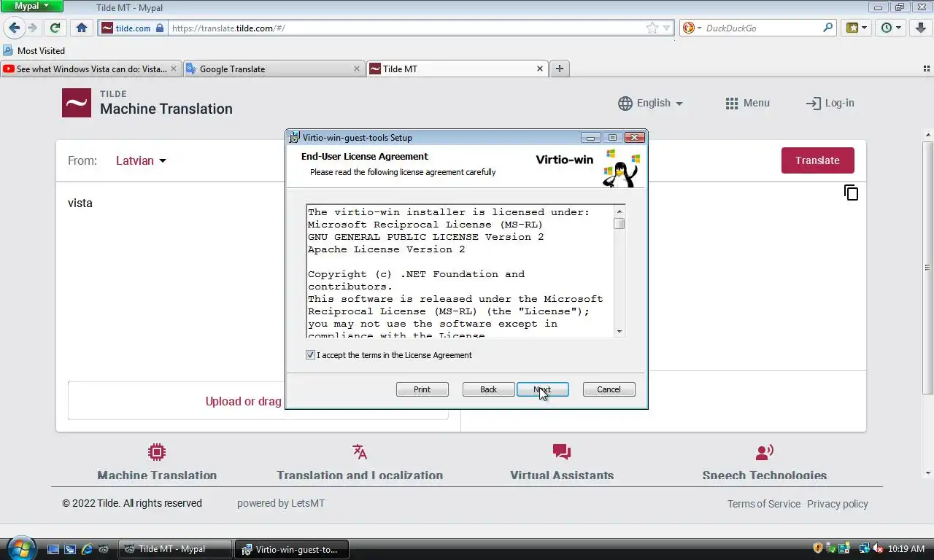Click the network tray icon
This screenshot has width=934, height=560.
[865, 548]
